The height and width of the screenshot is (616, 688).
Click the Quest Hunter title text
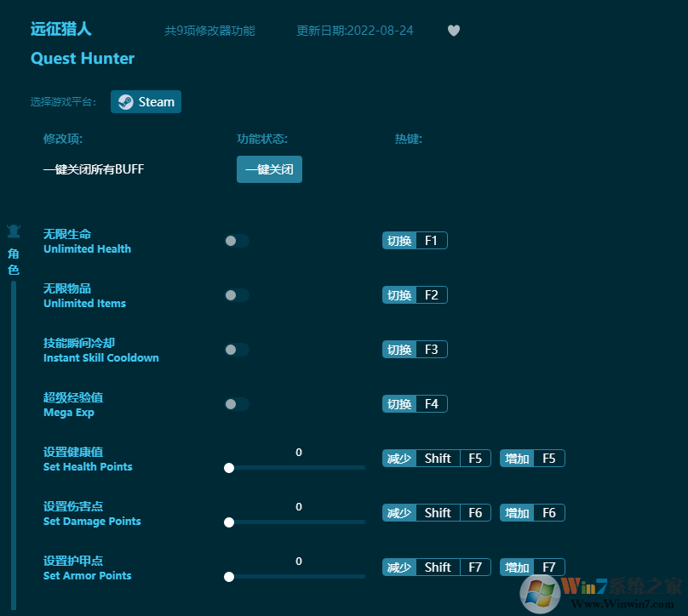tap(83, 59)
